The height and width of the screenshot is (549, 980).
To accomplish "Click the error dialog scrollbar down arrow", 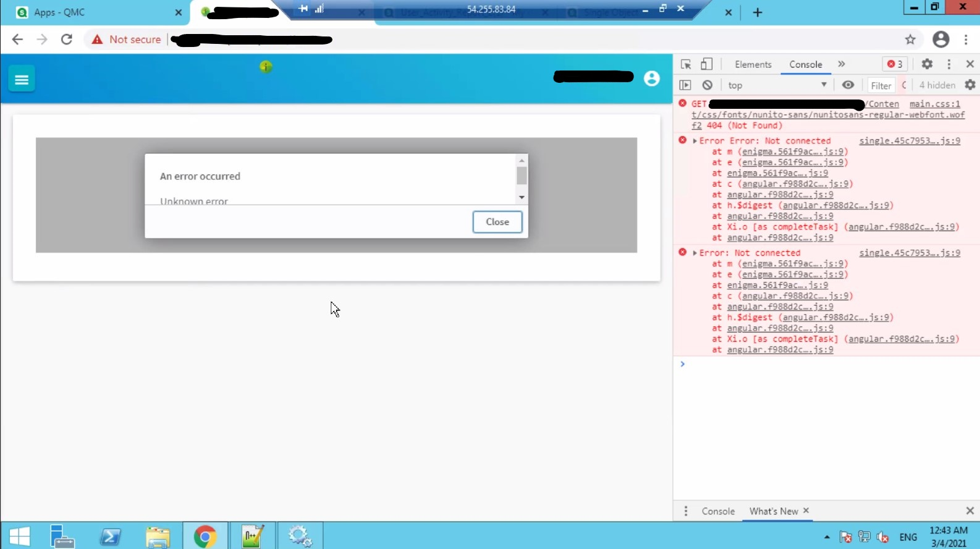I will pos(522,198).
